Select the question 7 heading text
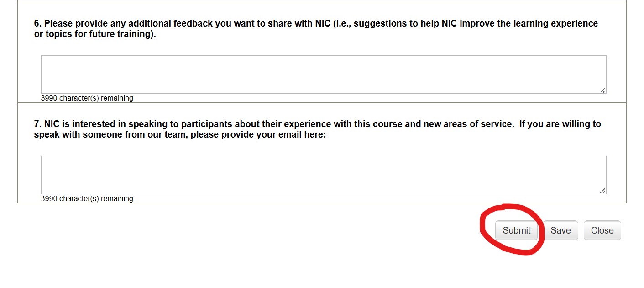The width and height of the screenshot is (644, 288). tap(317, 129)
